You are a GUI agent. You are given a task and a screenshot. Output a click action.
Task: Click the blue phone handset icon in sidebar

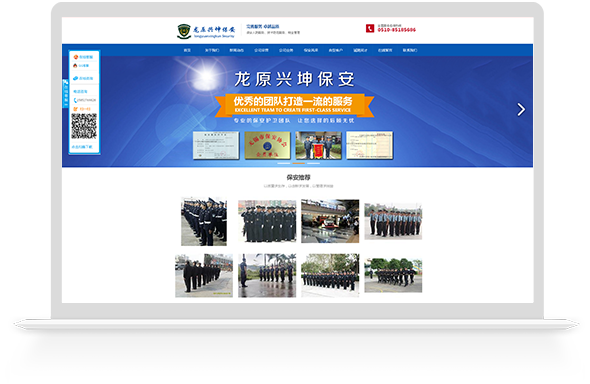75,100
